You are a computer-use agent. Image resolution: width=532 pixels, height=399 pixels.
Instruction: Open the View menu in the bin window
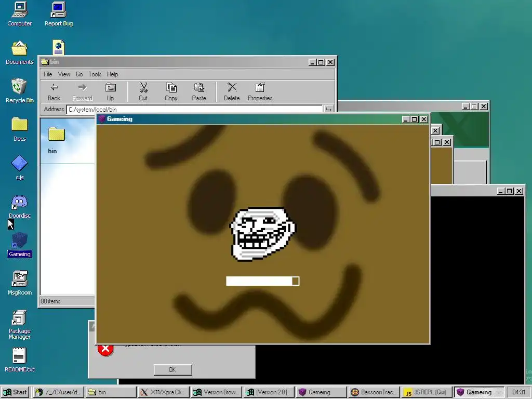(x=64, y=74)
